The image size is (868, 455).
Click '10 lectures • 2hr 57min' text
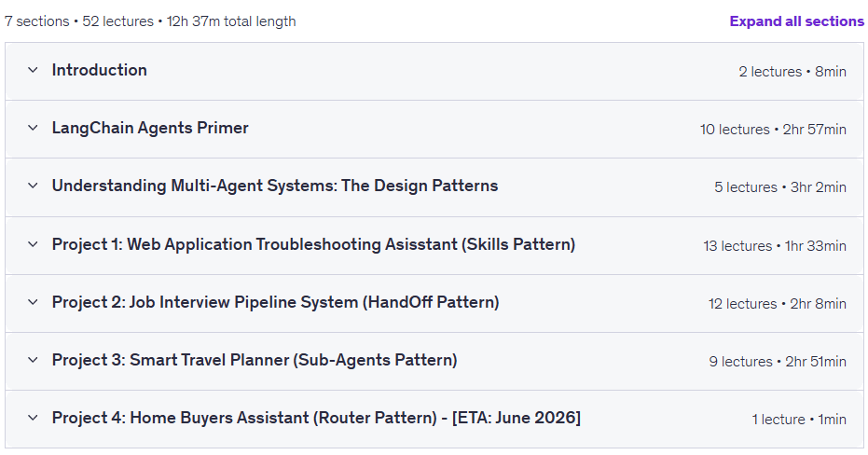pyautogui.click(x=773, y=129)
